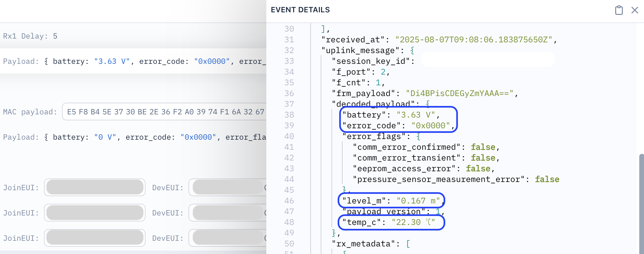
Task: Click the frm_payload base64 string
Action: coord(459,94)
